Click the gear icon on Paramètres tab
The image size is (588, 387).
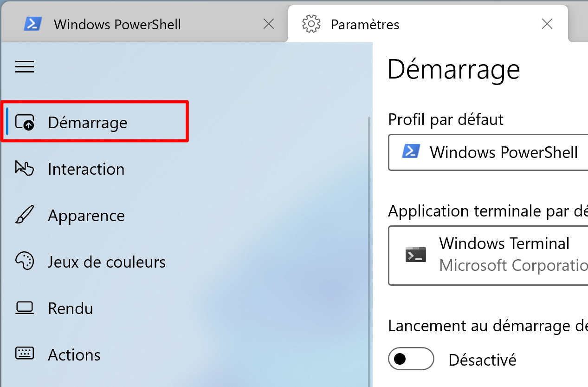pyautogui.click(x=311, y=24)
